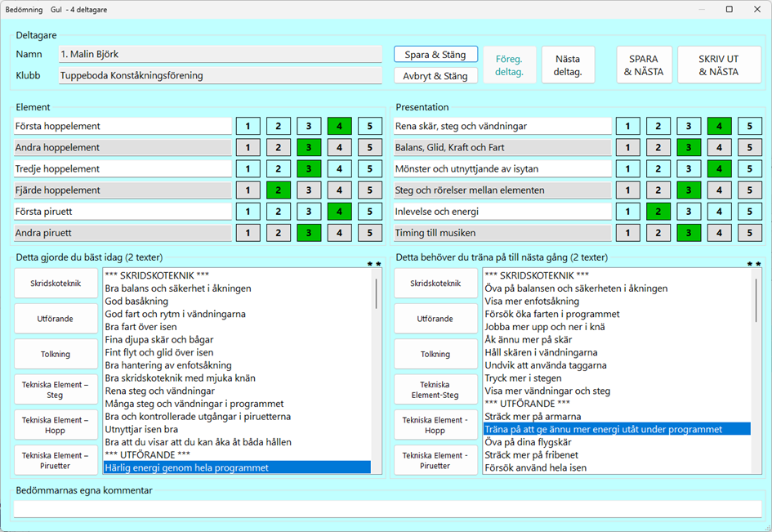Go to previous participant with Föreg. deltag.
Image resolution: width=772 pixels, height=532 pixels.
[509, 65]
